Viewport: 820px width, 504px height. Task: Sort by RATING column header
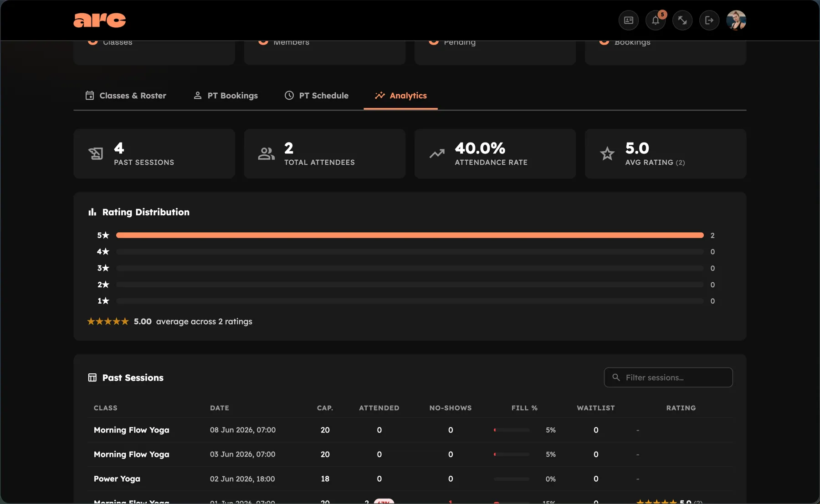pos(681,408)
